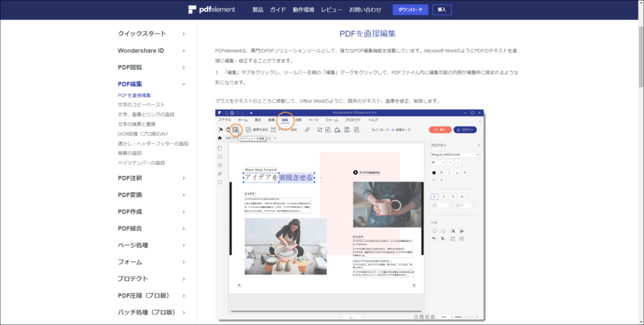This screenshot has width=644, height=325.
Task: Open the comments panel icon
Action: click(219, 166)
